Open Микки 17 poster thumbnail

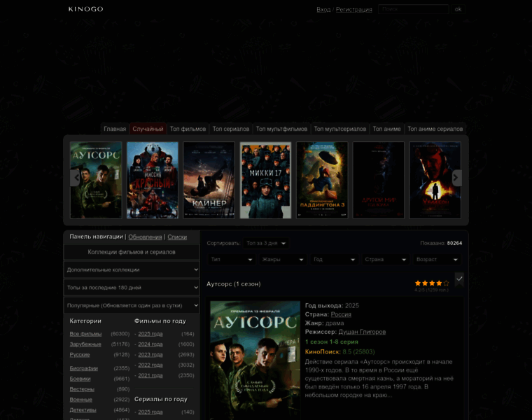pyautogui.click(x=265, y=180)
